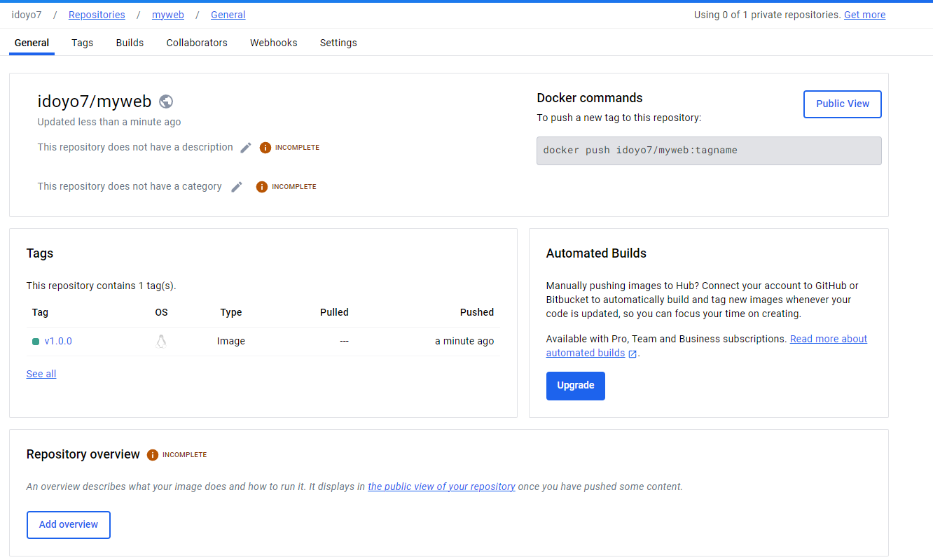Click the info icon beside category INCOMPLETE

(x=262, y=187)
